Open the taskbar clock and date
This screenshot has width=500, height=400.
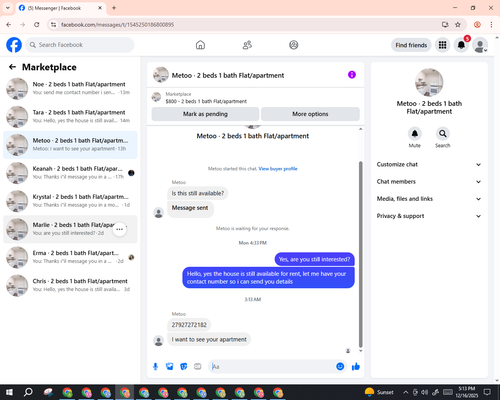point(466,392)
